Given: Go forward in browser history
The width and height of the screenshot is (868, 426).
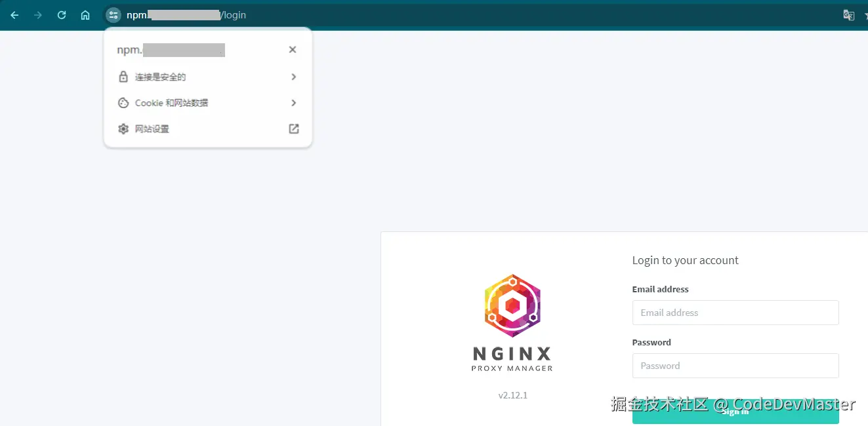Looking at the screenshot, I should pos(38,15).
